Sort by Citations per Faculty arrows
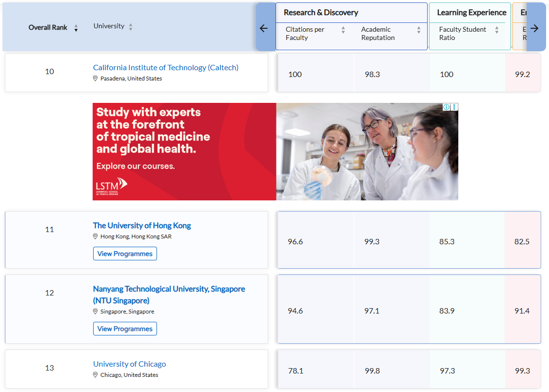 pos(343,30)
